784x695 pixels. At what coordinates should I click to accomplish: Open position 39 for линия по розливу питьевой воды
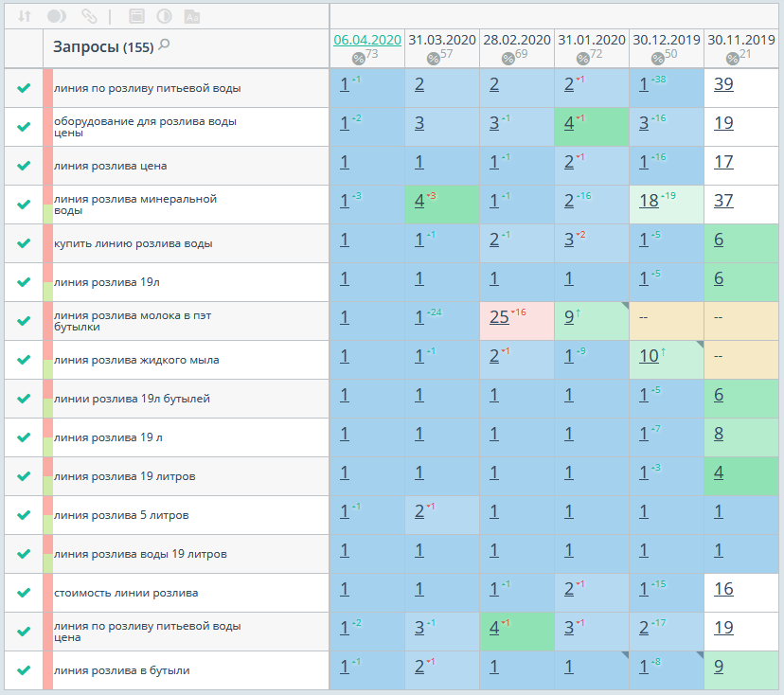pos(723,84)
